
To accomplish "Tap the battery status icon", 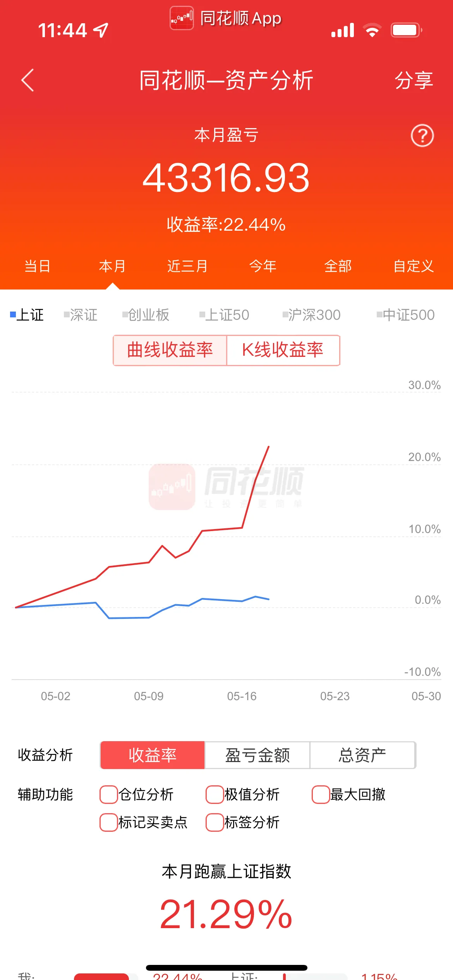I will coord(406,30).
